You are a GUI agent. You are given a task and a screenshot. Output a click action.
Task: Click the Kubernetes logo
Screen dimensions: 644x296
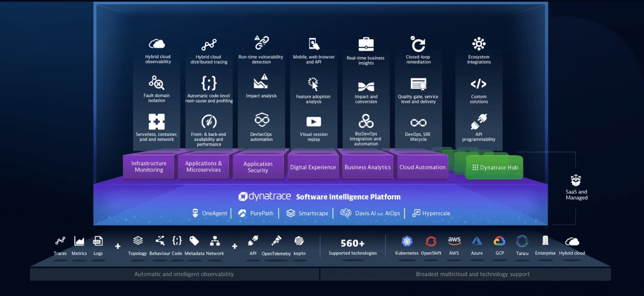407,242
